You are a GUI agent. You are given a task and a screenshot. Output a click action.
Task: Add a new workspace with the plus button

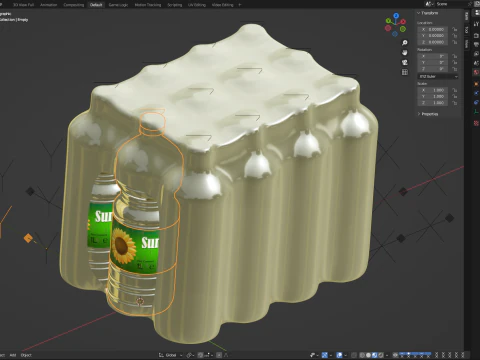point(240,5)
